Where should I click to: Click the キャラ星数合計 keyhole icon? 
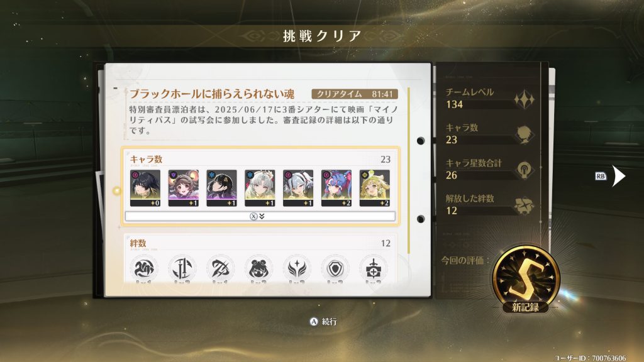coord(525,170)
